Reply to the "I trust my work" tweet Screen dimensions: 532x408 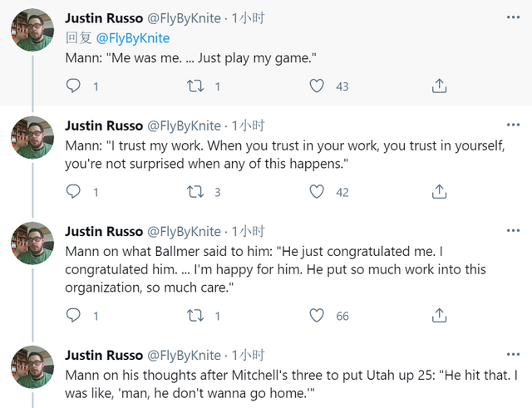(x=73, y=192)
